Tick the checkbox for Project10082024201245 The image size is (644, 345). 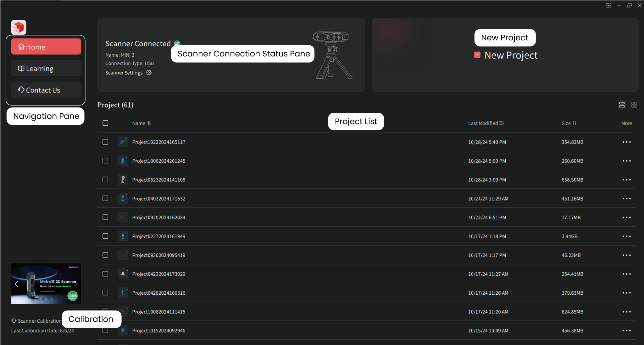coord(105,161)
